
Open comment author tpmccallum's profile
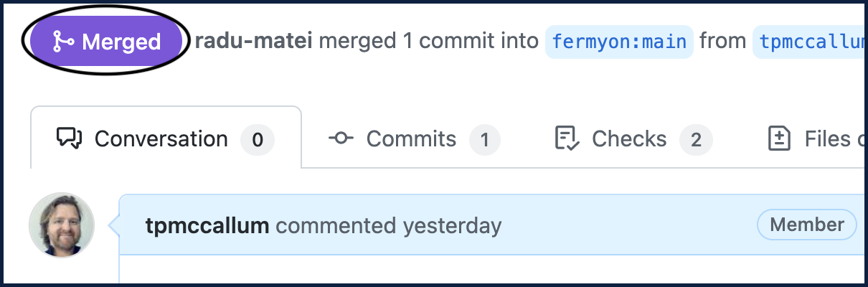pyautogui.click(x=207, y=226)
